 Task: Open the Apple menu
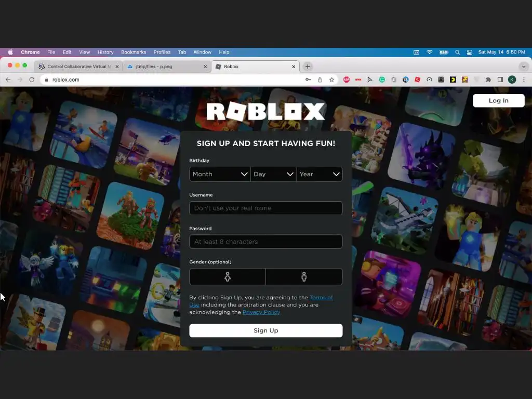pyautogui.click(x=10, y=52)
